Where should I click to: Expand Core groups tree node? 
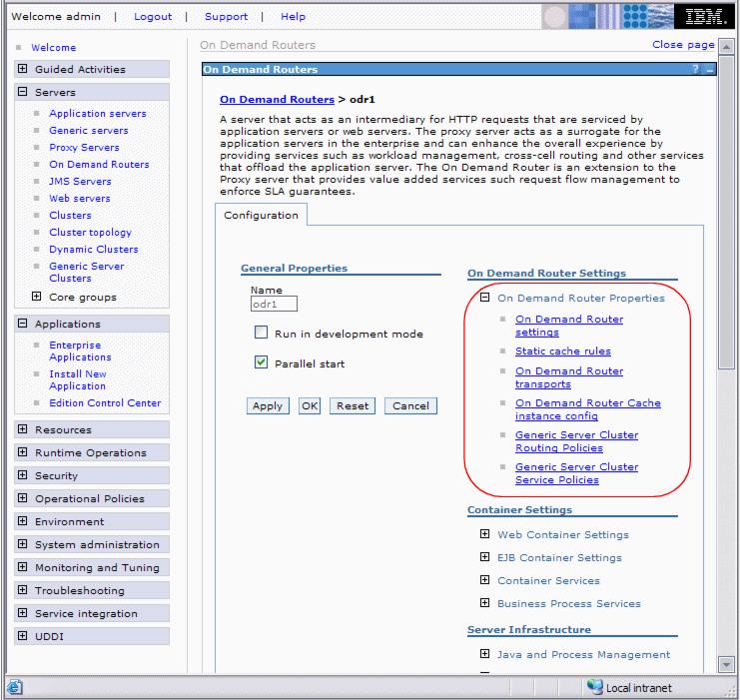[x=36, y=297]
